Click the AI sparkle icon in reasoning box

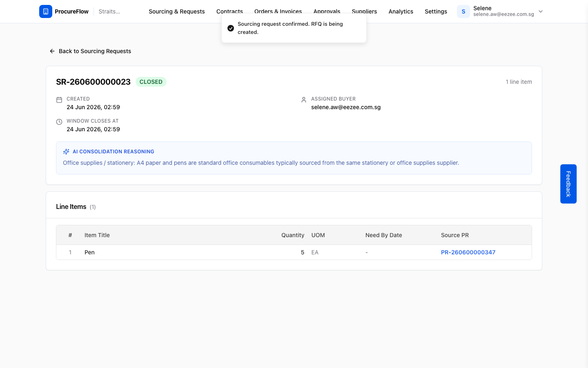66,152
